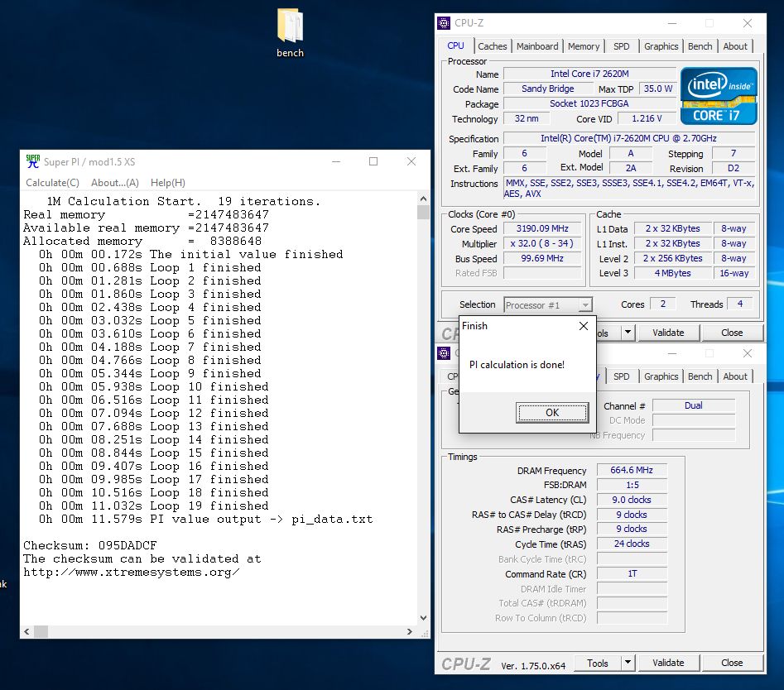Click Super PI vertical scrollbar up arrow
The height and width of the screenshot is (690, 784).
point(424,199)
